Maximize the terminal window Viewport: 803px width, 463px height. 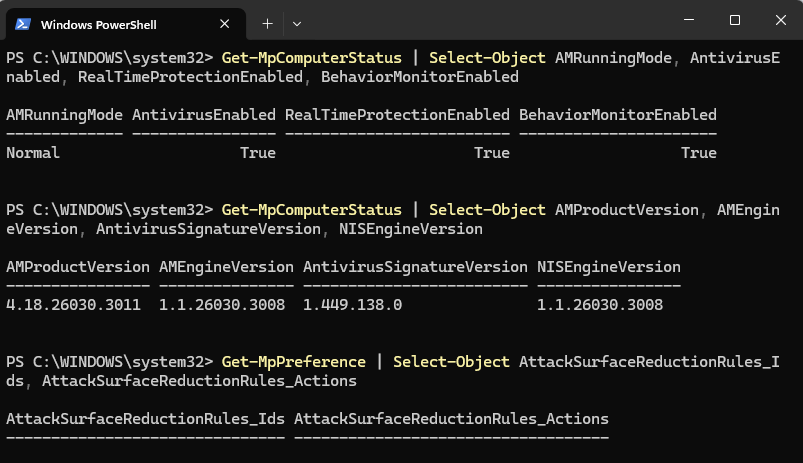pyautogui.click(x=735, y=20)
